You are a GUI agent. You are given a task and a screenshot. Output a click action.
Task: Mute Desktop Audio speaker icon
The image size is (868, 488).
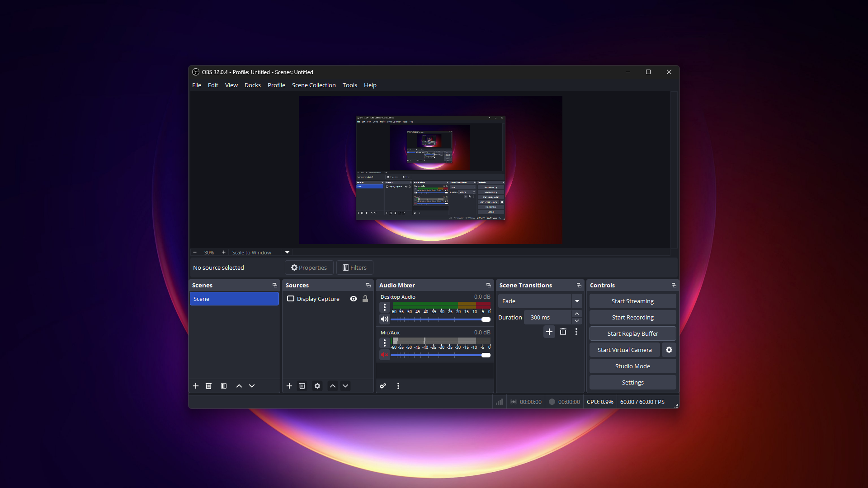click(384, 319)
